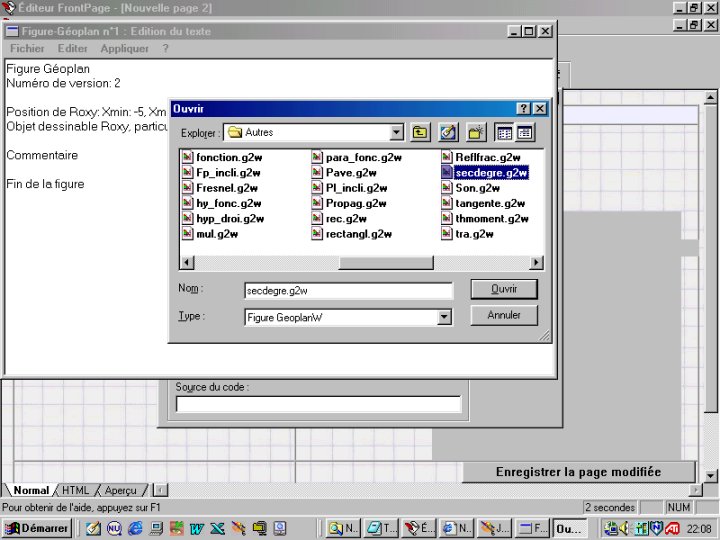
Task: Select the file mul.g2w
Action: point(211,234)
